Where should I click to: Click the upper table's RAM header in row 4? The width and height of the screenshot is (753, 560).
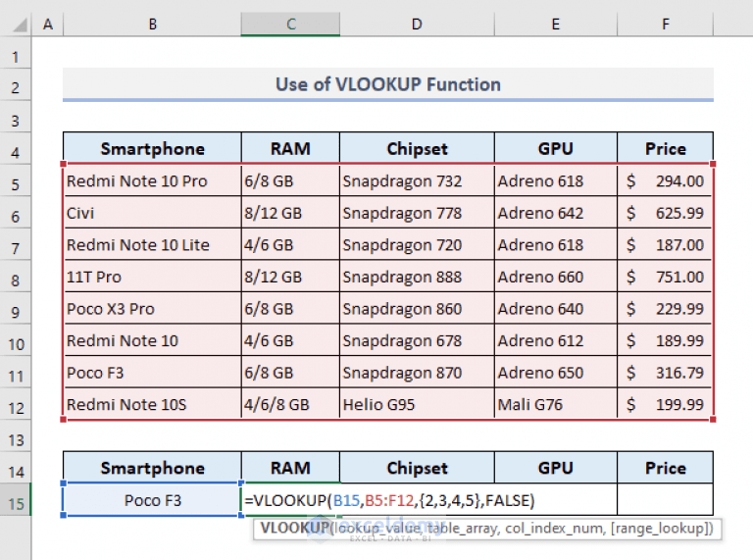coord(290,149)
